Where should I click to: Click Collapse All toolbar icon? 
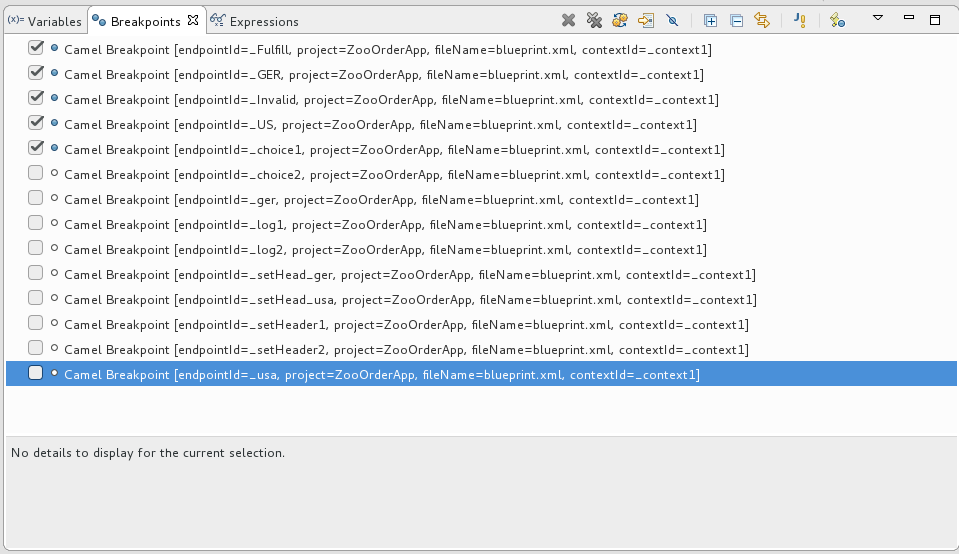click(736, 20)
